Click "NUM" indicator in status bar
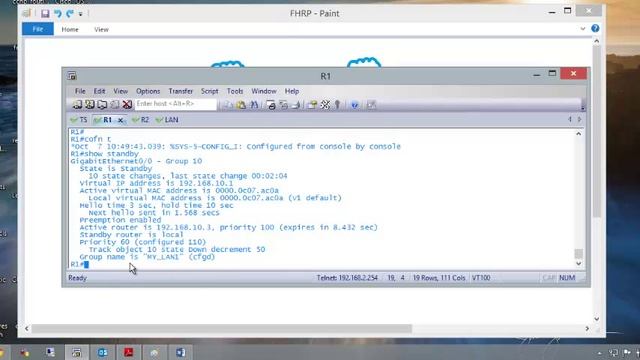 (x=567, y=278)
